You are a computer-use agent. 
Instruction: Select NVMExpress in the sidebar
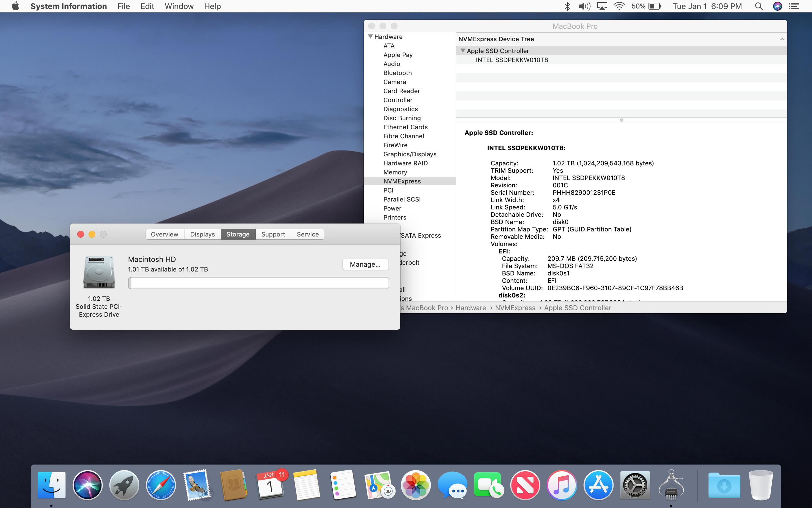point(402,181)
